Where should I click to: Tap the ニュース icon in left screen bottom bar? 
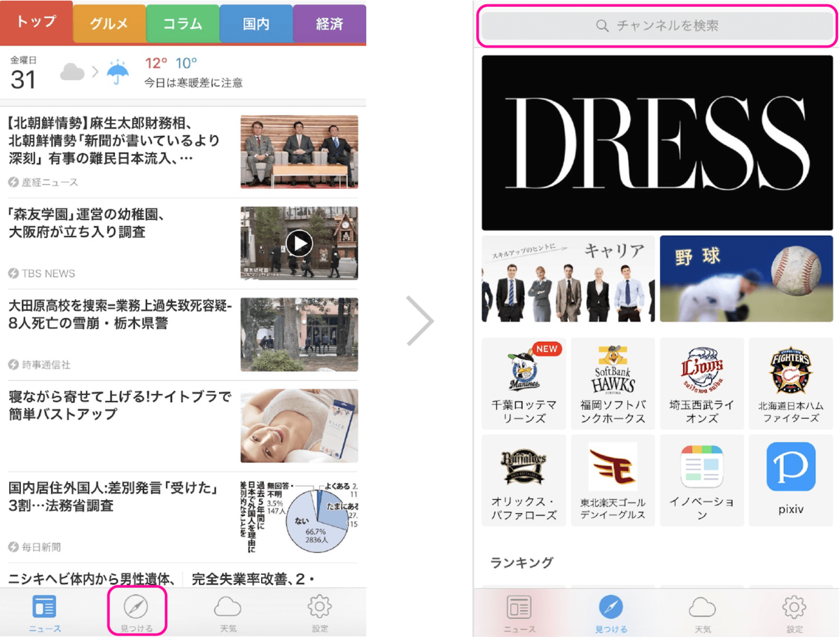(x=45, y=606)
